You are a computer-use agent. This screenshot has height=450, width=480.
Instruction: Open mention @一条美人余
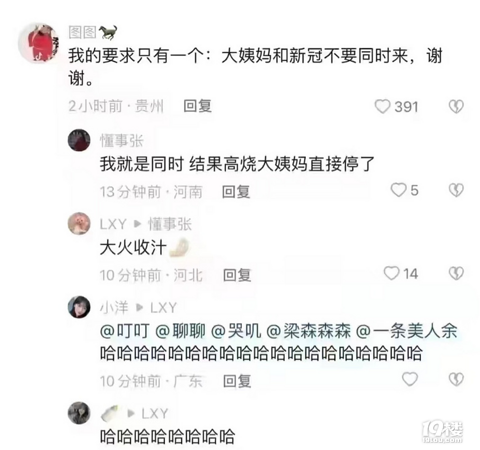407,331
